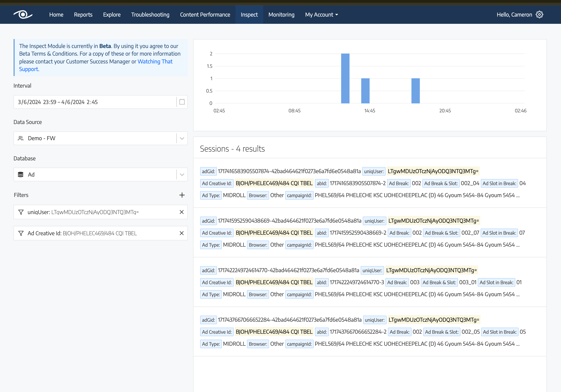The image size is (561, 392).
Task: Remove the uniqUser filter
Action: click(x=181, y=212)
